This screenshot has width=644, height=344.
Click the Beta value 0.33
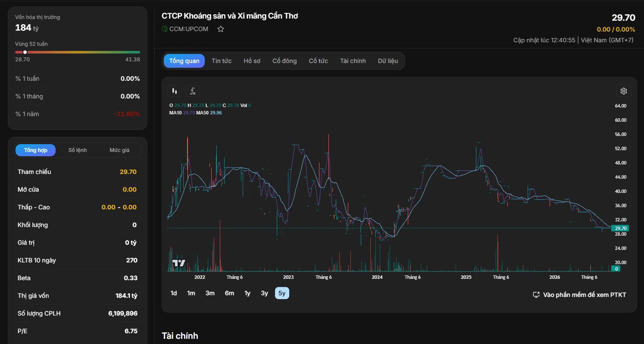click(131, 278)
